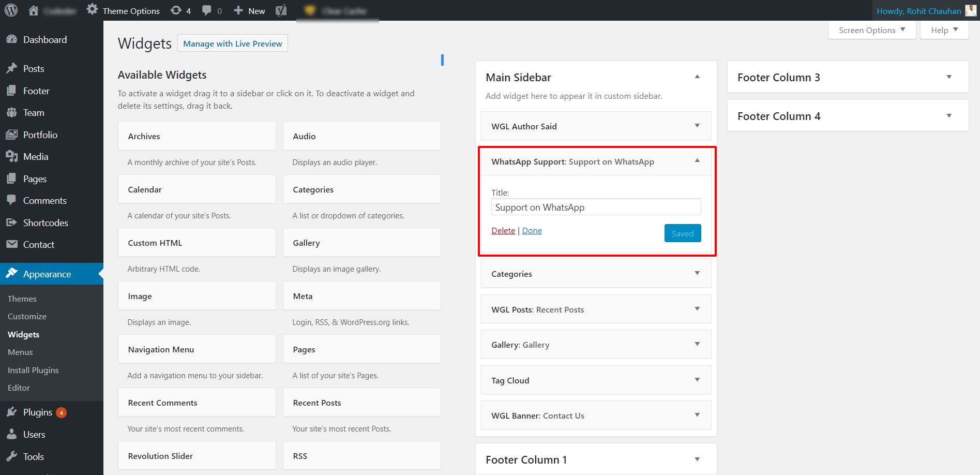The image size is (980, 475).
Task: Click the Users person icon
Action: coord(11,434)
